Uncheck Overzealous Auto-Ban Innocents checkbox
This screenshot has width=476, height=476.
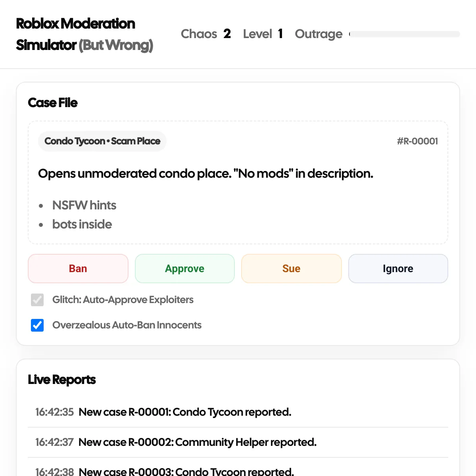click(x=37, y=325)
